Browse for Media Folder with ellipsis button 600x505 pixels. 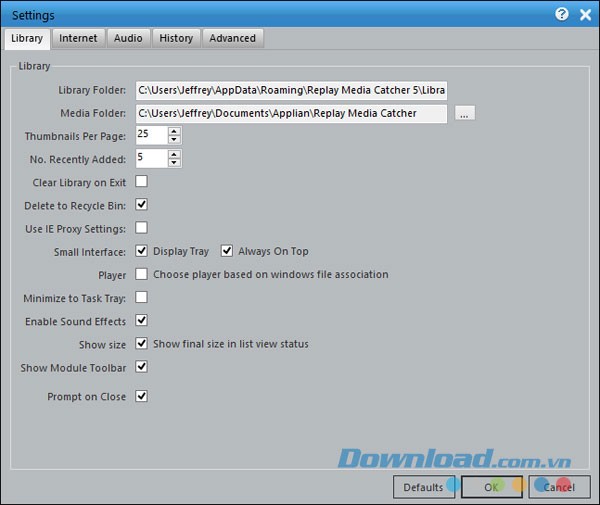pos(464,114)
